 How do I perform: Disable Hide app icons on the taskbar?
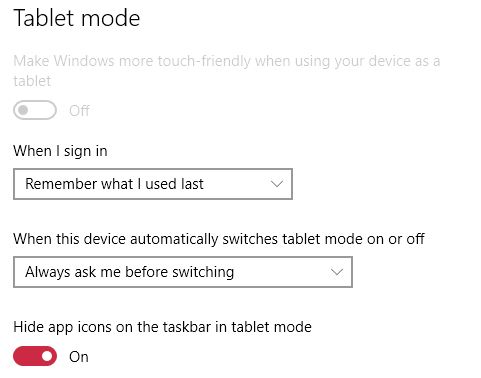(x=35, y=356)
